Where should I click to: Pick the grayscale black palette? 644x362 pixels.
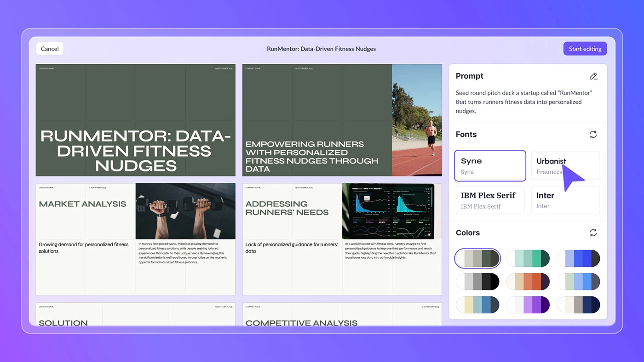[x=477, y=282]
